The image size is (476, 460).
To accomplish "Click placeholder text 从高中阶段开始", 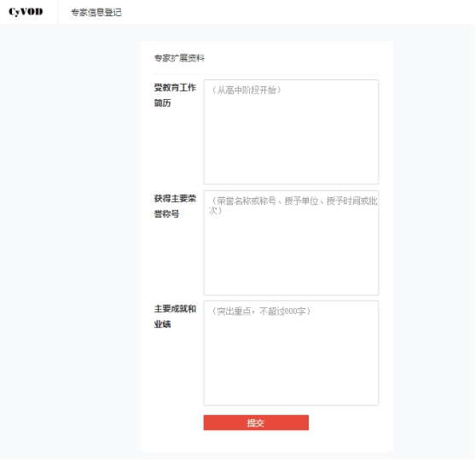I will coord(247,90).
